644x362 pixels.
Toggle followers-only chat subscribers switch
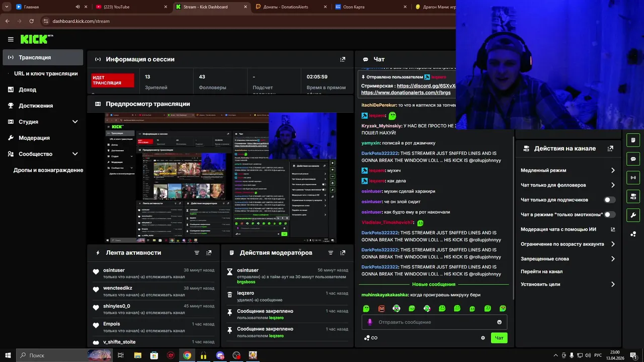coord(609,200)
